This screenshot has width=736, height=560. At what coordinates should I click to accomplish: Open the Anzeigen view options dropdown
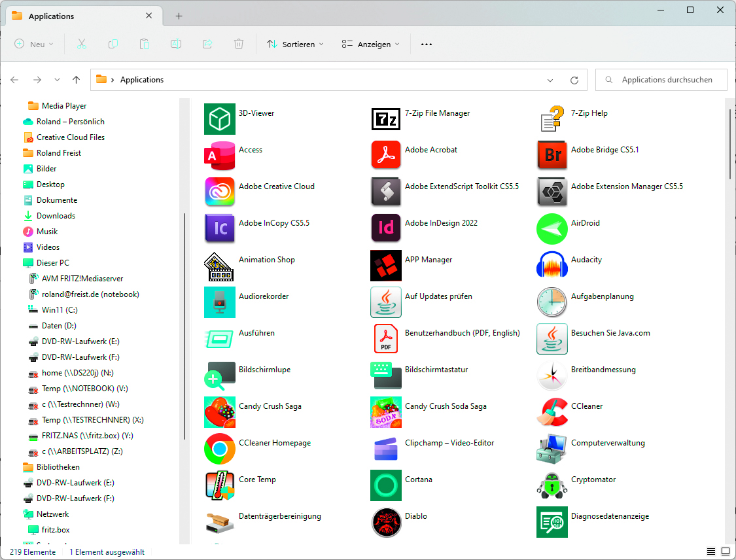[x=371, y=44]
